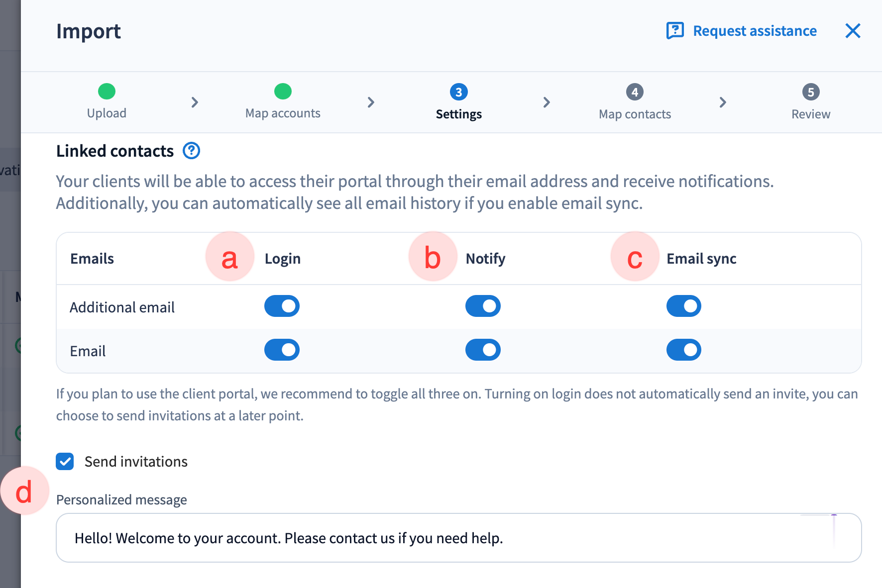Toggle Email sync for the Email row

pos(683,350)
